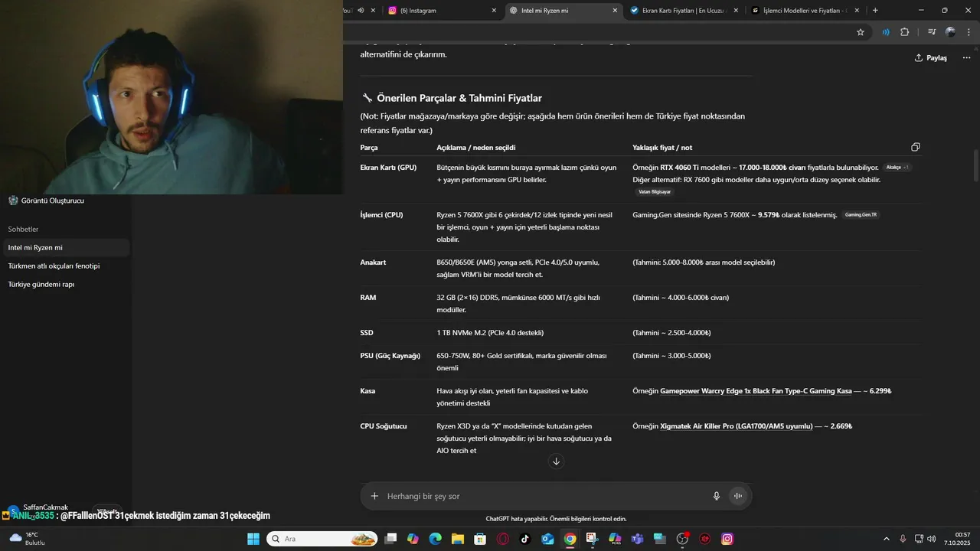Click the 'İşlemci (CPU)' row label

[x=381, y=215]
